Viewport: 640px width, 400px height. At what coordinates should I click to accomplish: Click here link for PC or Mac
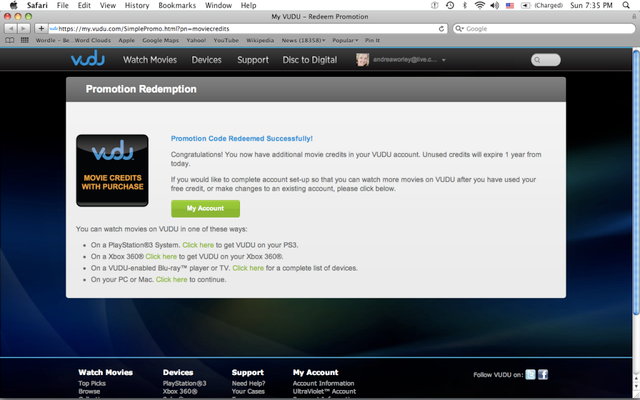coord(171,279)
